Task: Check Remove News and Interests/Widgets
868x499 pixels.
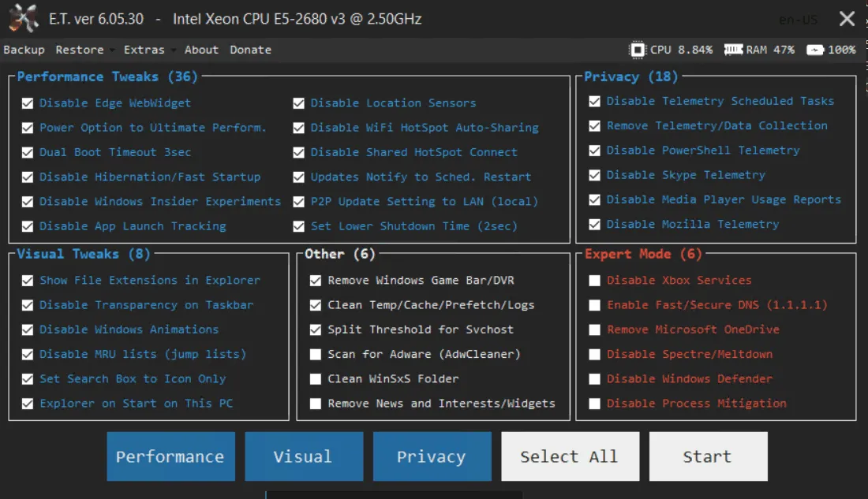Action: pyautogui.click(x=316, y=404)
